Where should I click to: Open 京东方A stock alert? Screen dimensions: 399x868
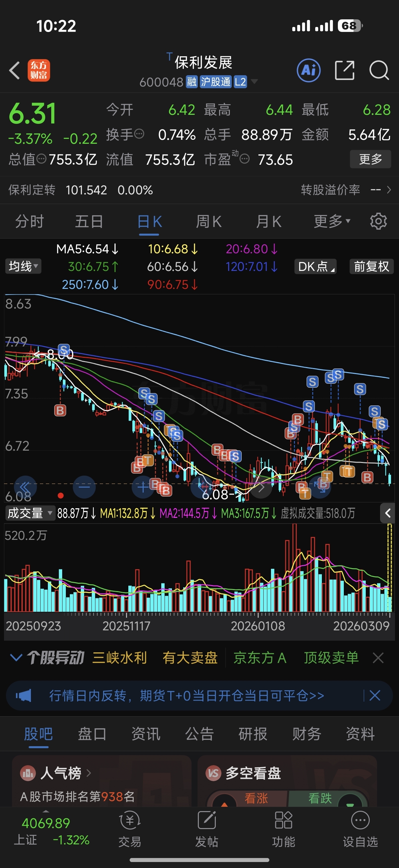pyautogui.click(x=260, y=658)
